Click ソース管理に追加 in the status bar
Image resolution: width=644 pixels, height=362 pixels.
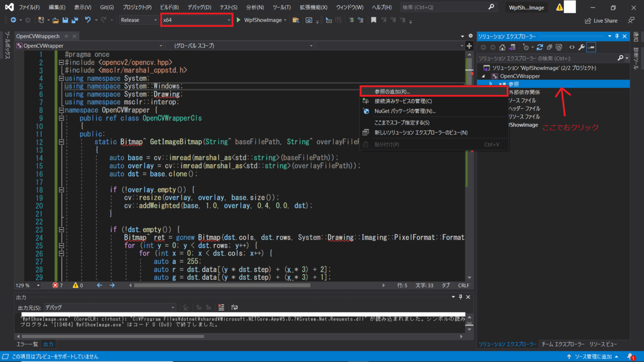tap(592, 357)
